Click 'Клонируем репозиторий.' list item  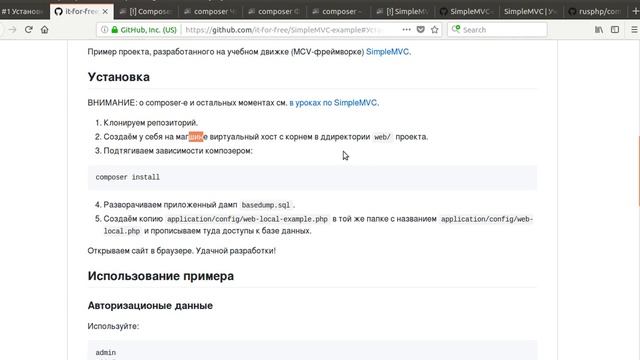(151, 123)
